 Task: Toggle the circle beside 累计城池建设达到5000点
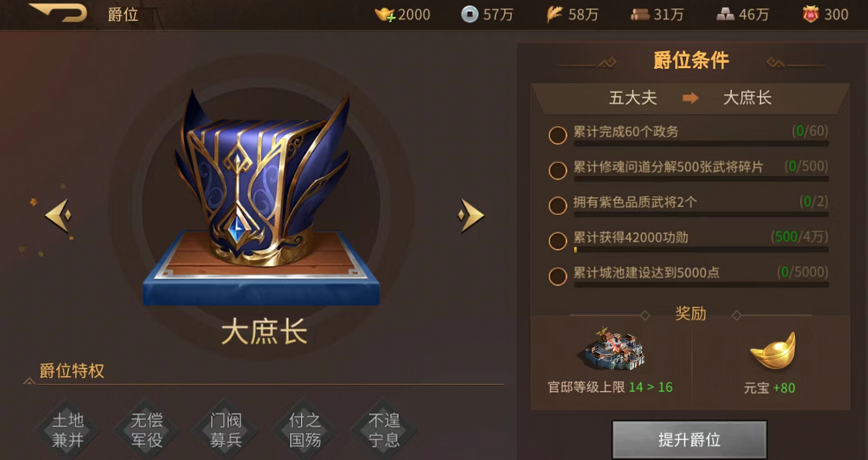tap(558, 275)
